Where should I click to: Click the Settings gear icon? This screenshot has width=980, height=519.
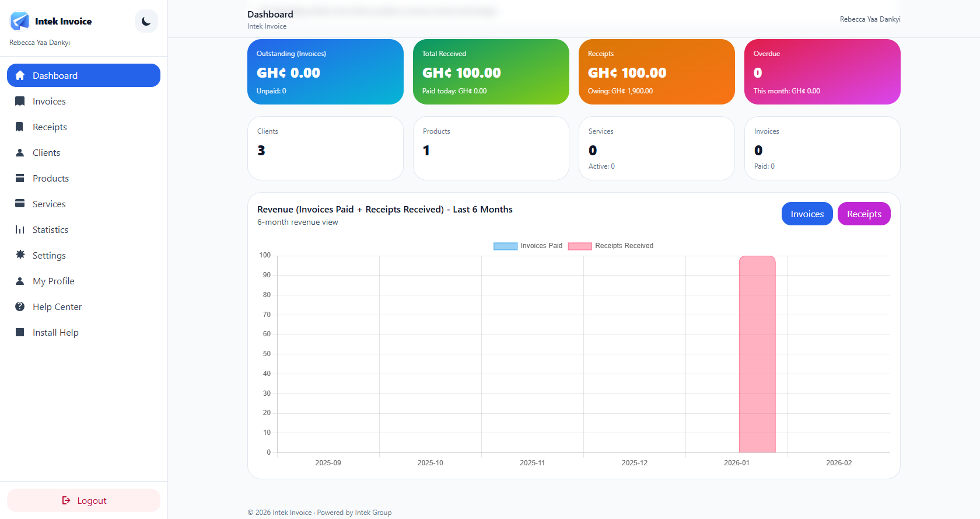(x=20, y=255)
